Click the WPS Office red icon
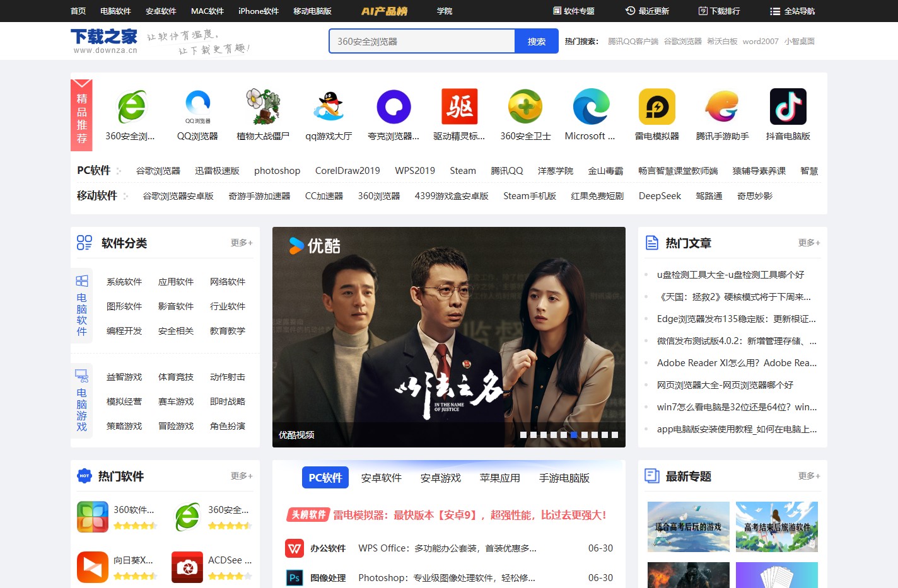Image resolution: width=898 pixels, height=588 pixels. coord(294,548)
